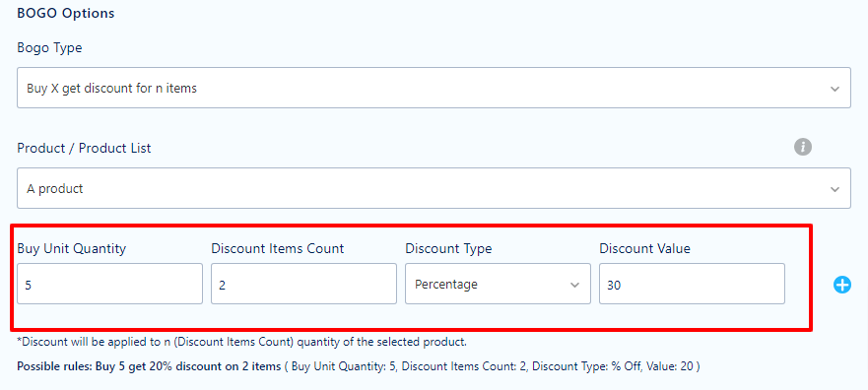Click the Discount Value label
The height and width of the screenshot is (390, 868).
click(x=645, y=249)
